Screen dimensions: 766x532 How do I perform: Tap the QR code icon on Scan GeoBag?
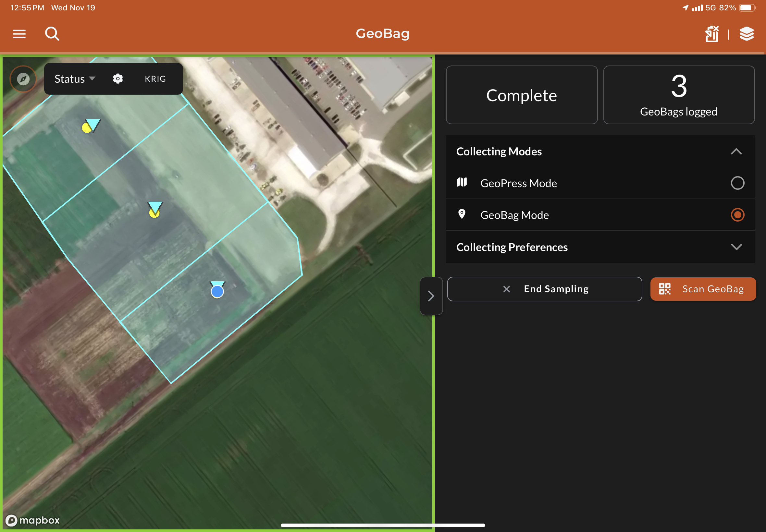665,289
